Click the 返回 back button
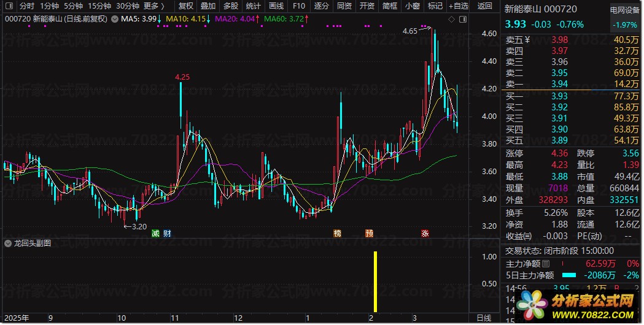This screenshot has height=325, width=644. (x=485, y=6)
